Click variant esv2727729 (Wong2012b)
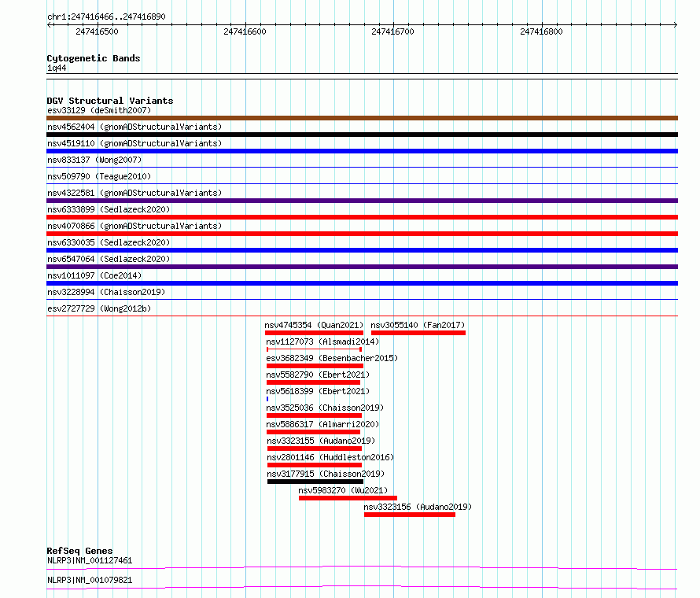Screen dimensions: 700x598 pos(99,308)
